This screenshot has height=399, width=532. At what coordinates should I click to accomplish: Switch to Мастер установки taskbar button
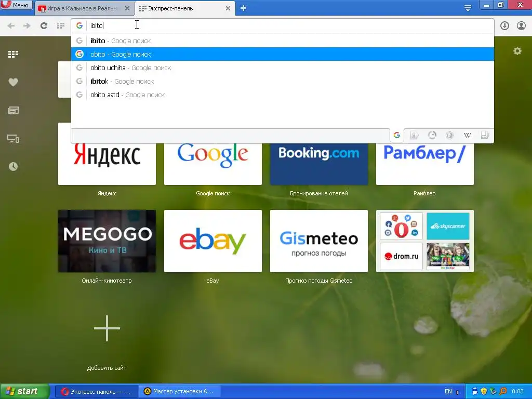click(x=180, y=392)
